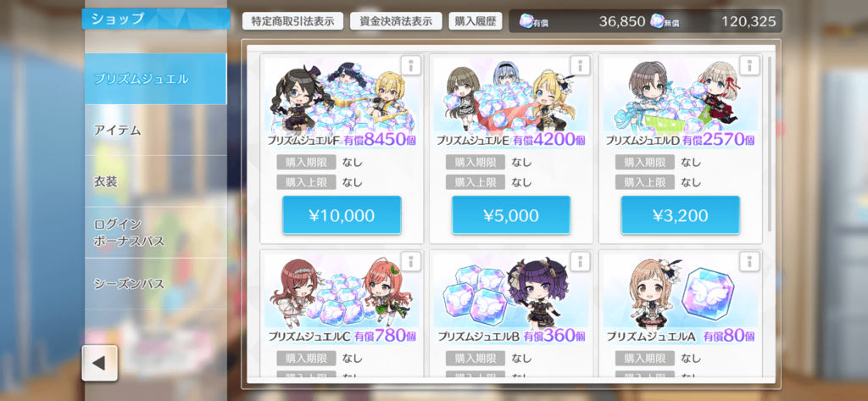868x401 pixels.
Task: View 購入履歴 purchase history
Action: pyautogui.click(x=475, y=21)
